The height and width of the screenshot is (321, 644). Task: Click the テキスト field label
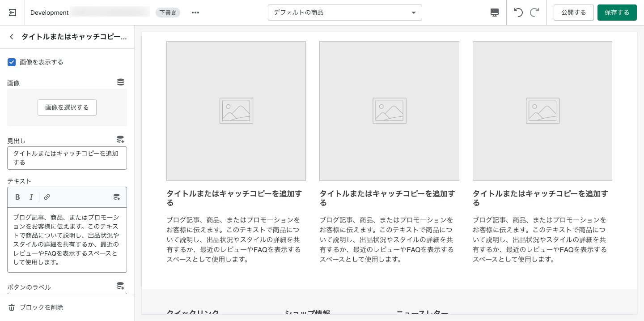tap(19, 181)
